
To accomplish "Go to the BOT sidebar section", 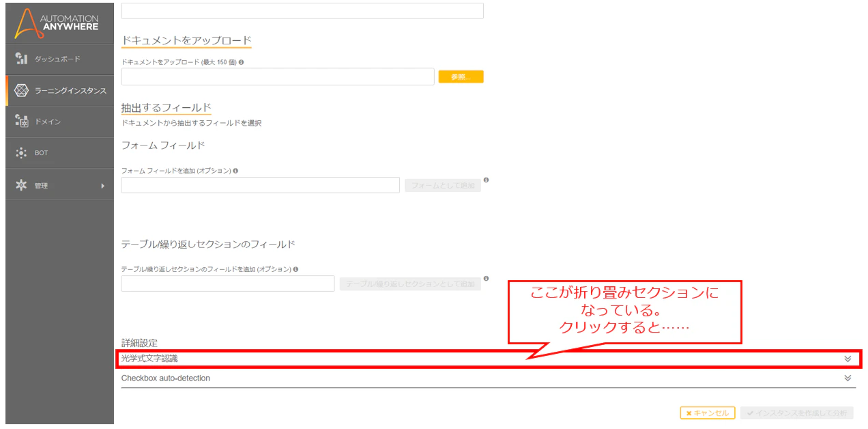I will tap(59, 153).
